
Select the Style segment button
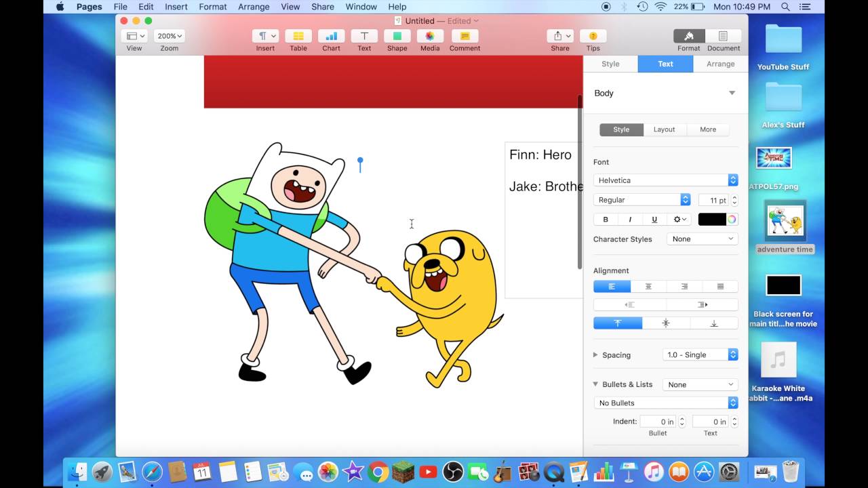[x=621, y=129]
